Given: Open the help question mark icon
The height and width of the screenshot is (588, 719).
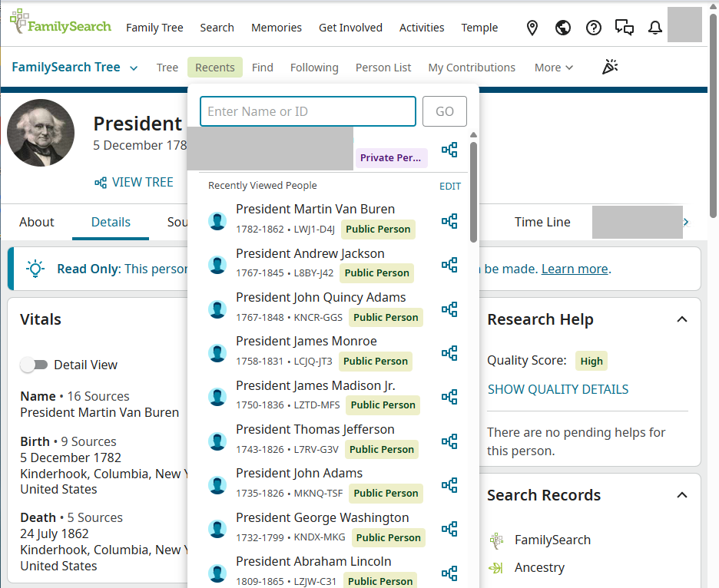Looking at the screenshot, I should tap(593, 28).
